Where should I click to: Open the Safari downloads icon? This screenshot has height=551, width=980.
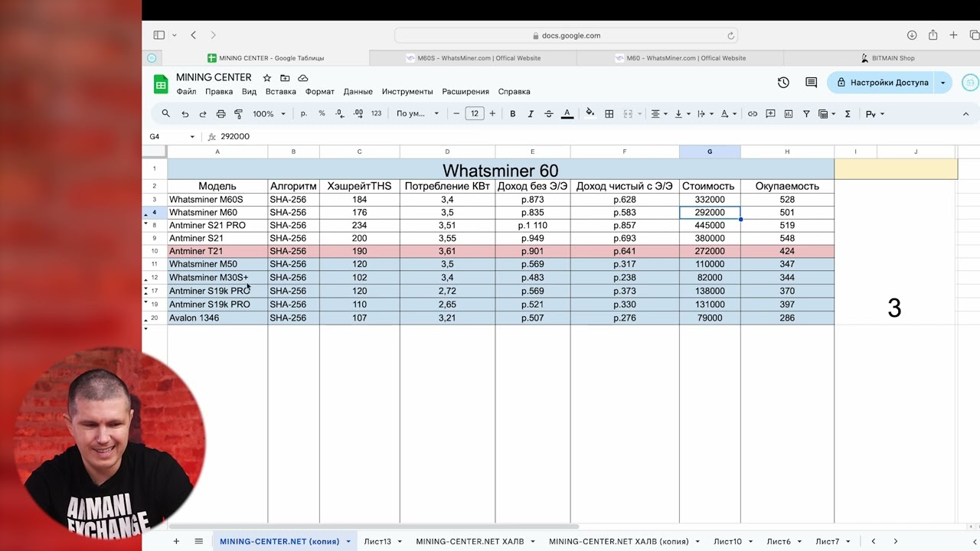tap(912, 35)
